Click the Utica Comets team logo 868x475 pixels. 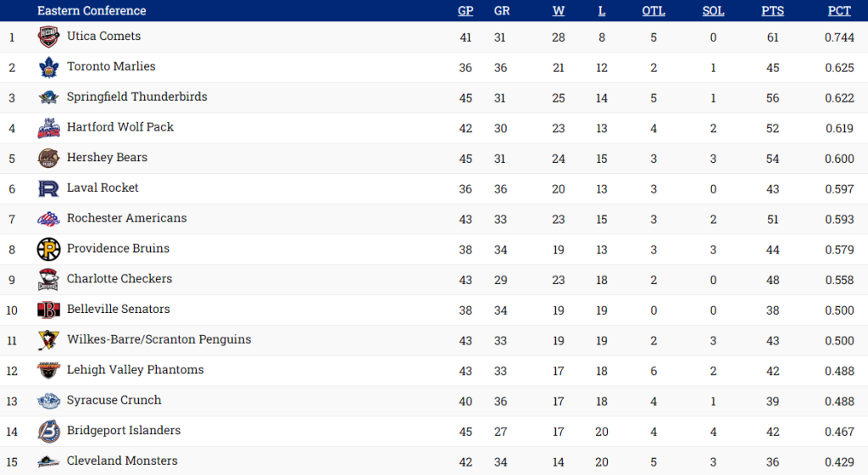48,36
